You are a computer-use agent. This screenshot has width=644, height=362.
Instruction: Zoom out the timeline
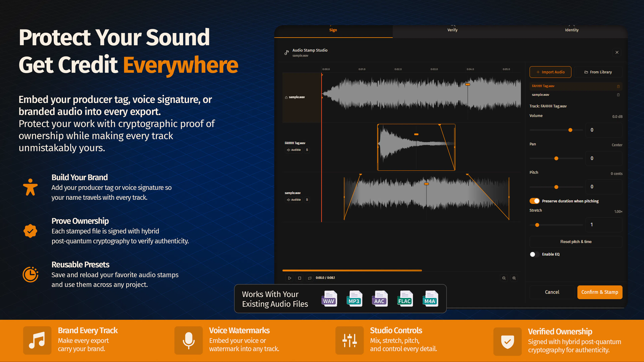tap(504, 278)
